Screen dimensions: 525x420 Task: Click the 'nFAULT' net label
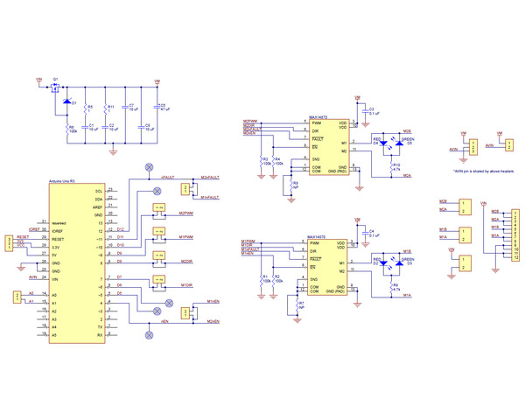[x=168, y=177]
